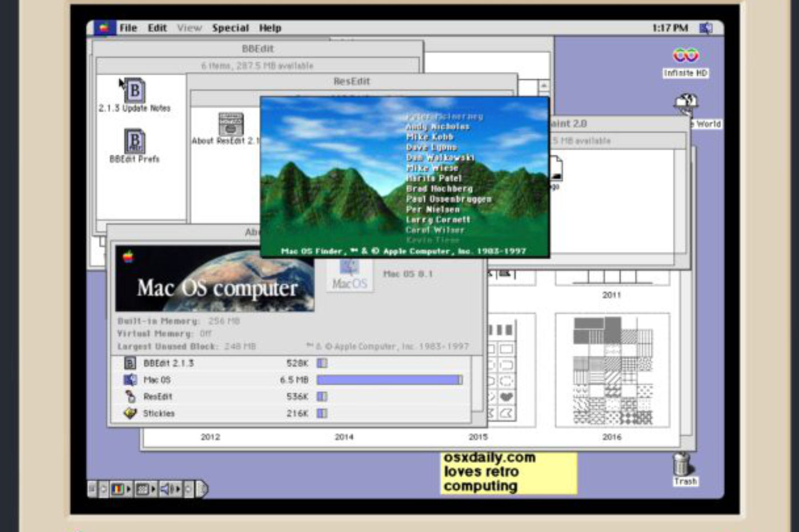Click the "2014" year label
This screenshot has height=532, width=799.
click(344, 437)
